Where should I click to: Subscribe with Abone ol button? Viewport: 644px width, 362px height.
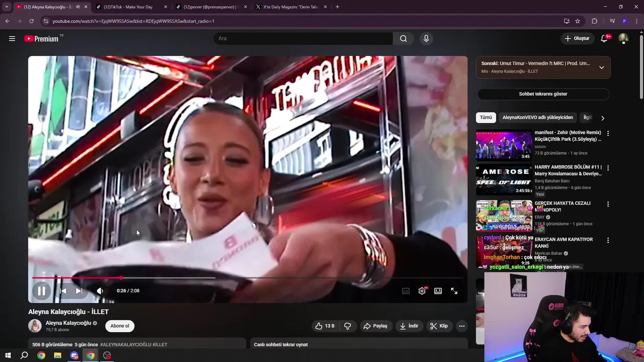[120, 326]
